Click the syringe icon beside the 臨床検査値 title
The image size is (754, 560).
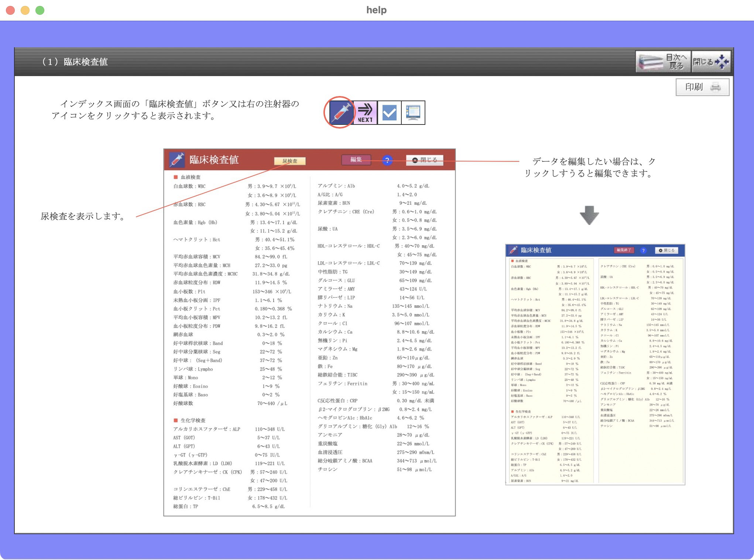pyautogui.click(x=177, y=160)
